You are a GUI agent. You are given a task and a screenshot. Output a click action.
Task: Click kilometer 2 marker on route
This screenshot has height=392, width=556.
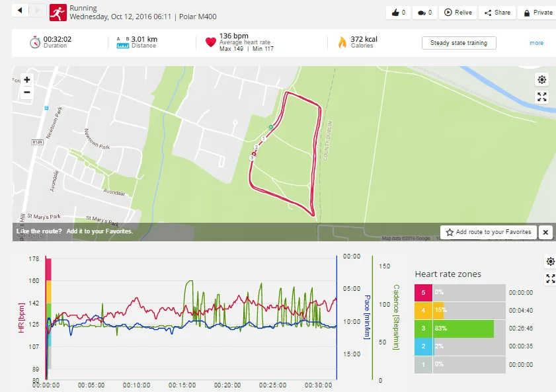(x=257, y=147)
